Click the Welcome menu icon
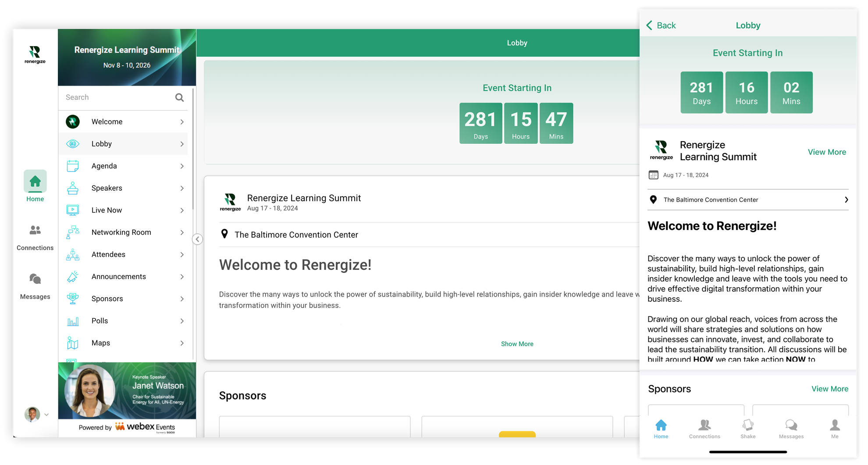 pyautogui.click(x=73, y=122)
